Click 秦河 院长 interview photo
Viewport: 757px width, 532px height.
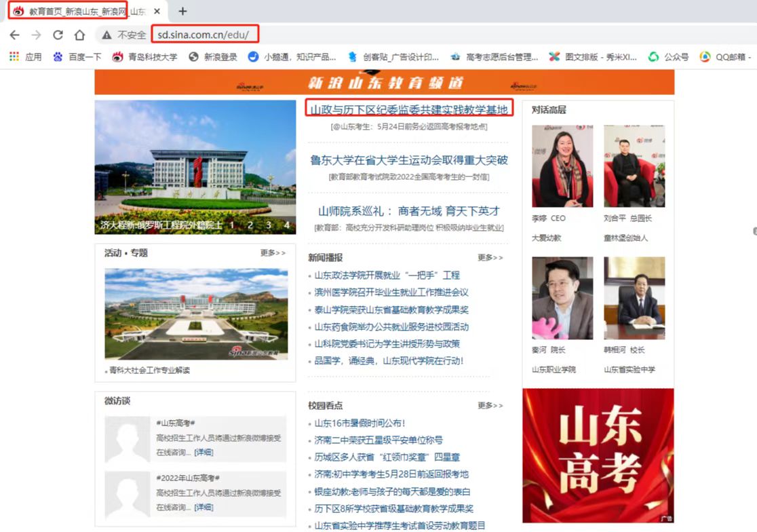click(x=562, y=298)
